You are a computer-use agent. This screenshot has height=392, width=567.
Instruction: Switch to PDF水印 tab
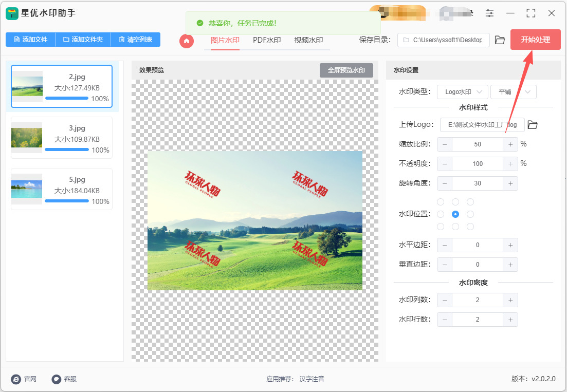[267, 40]
